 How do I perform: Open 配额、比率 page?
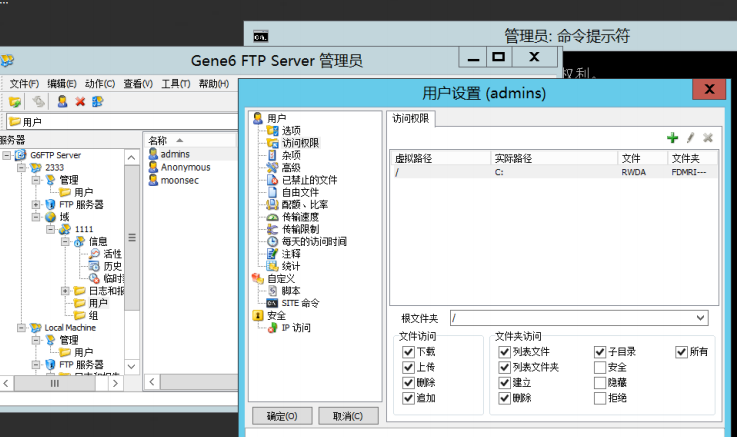(305, 205)
